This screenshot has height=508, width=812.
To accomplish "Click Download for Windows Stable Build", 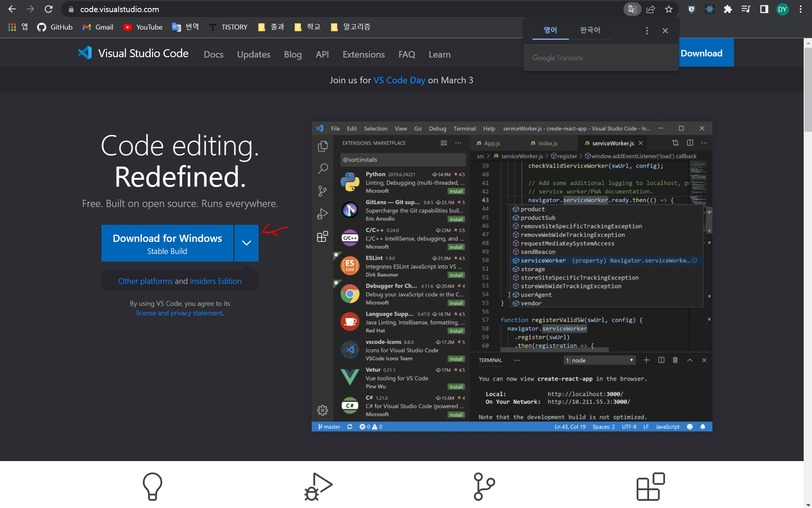I will 167,243.
